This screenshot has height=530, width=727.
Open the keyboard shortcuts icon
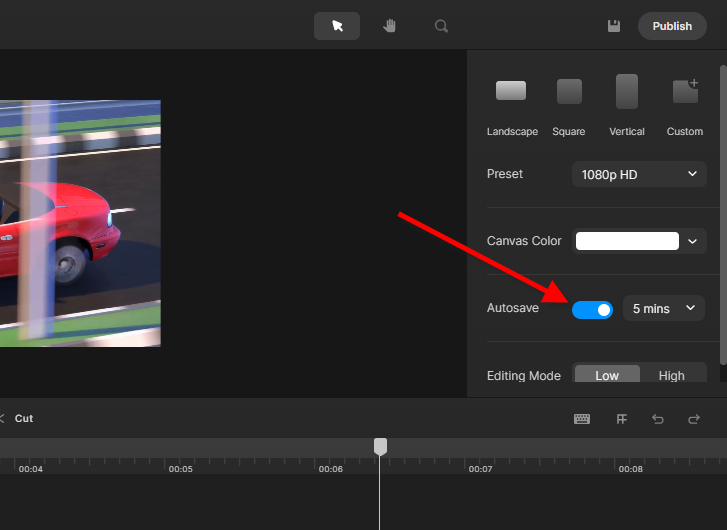tap(582, 419)
